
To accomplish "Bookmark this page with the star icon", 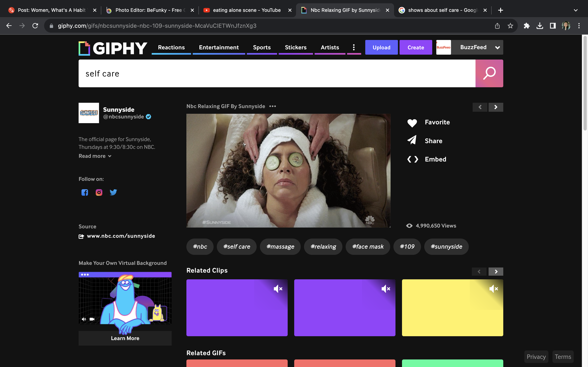I will click(x=510, y=26).
